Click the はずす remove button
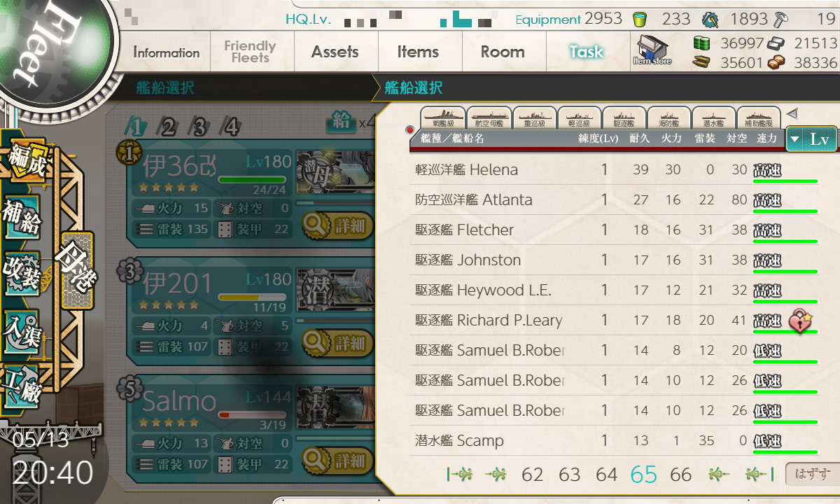 click(x=811, y=475)
